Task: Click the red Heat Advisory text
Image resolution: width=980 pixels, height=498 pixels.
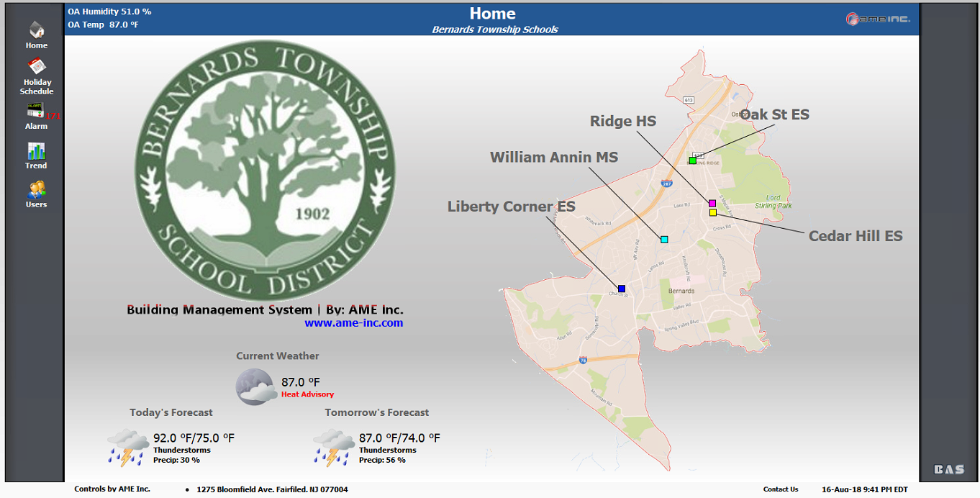Action: (307, 394)
